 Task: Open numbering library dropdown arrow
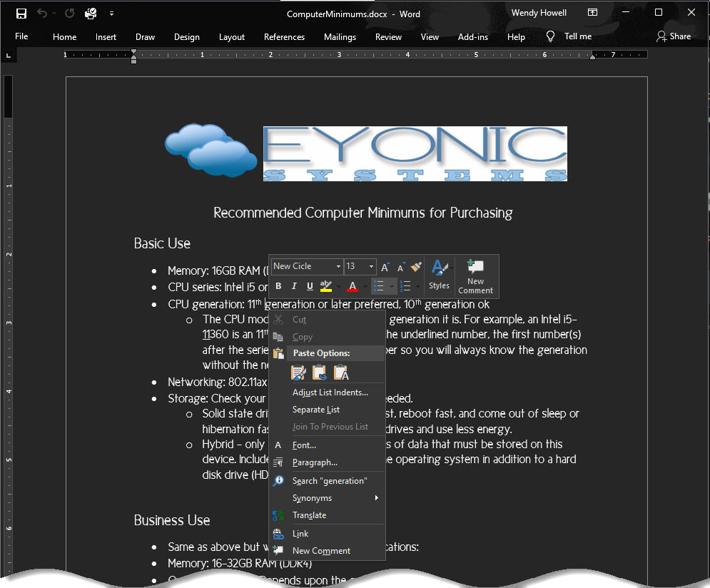point(418,286)
